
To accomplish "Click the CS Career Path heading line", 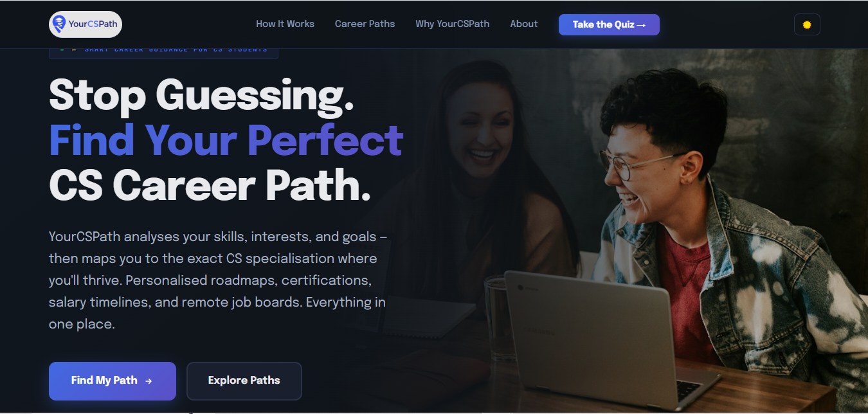I will pos(210,185).
